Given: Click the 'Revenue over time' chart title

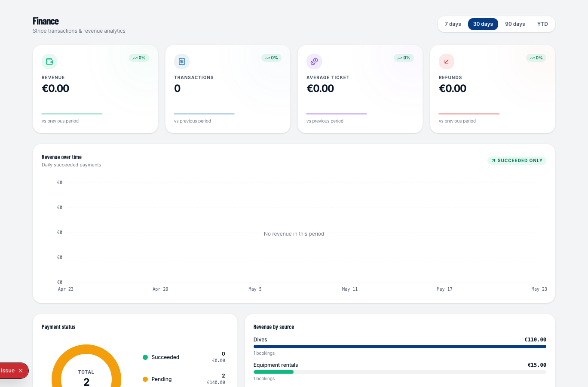Looking at the screenshot, I should pyautogui.click(x=61, y=157).
